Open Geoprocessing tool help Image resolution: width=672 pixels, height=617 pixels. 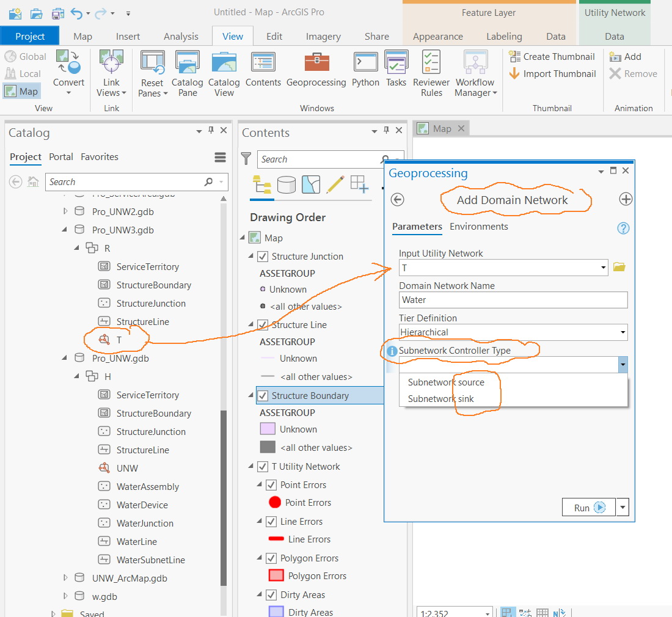click(x=623, y=228)
